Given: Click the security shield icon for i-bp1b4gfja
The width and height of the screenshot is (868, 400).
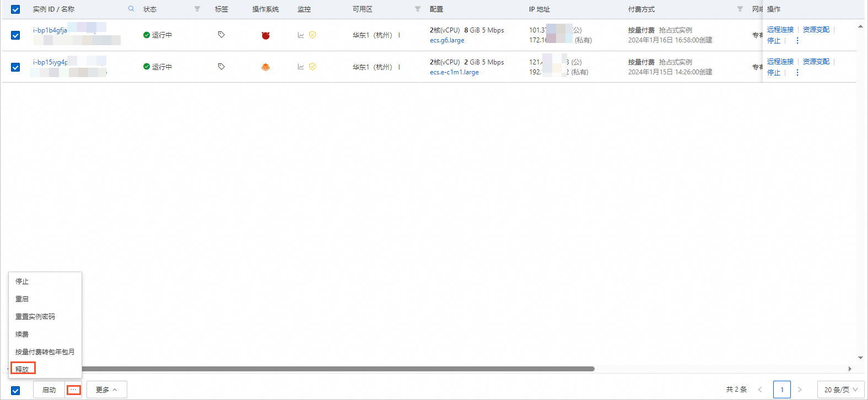Looking at the screenshot, I should pos(312,35).
